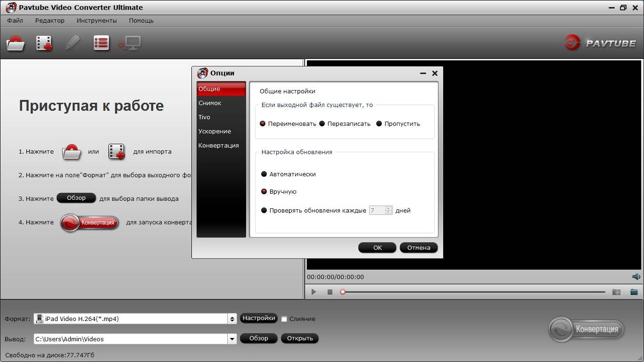Increase update days with stepper up arrow
This screenshot has height=362, width=644.
(x=388, y=208)
